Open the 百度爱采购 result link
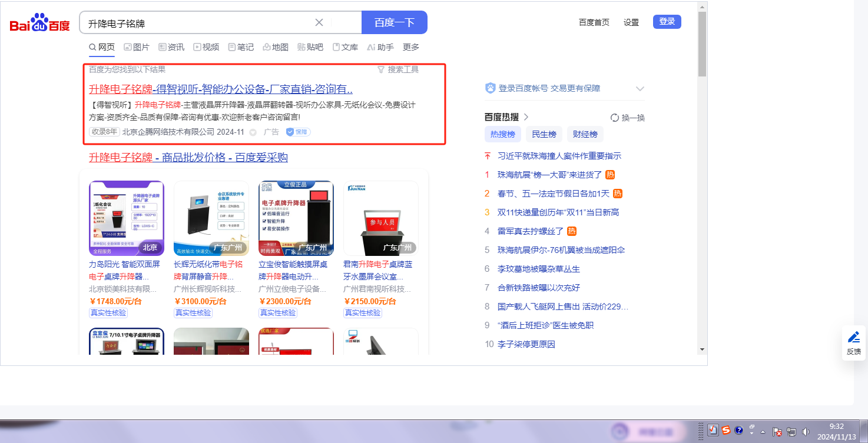The width and height of the screenshot is (868, 443). coord(188,158)
